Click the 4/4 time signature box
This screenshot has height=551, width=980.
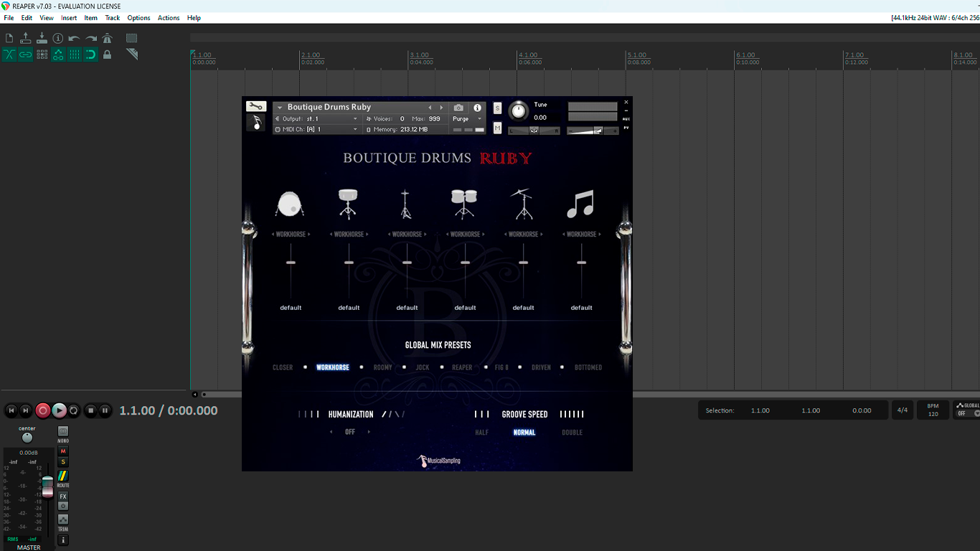tap(903, 410)
